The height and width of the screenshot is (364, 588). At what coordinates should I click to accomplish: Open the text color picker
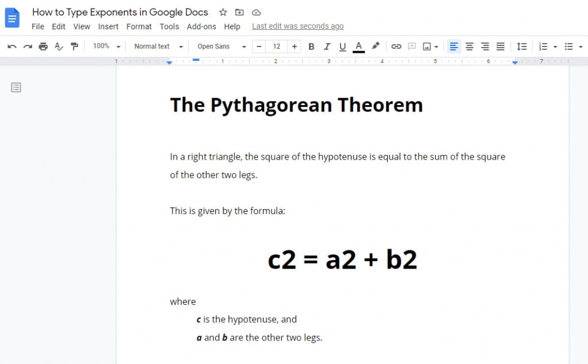(358, 47)
